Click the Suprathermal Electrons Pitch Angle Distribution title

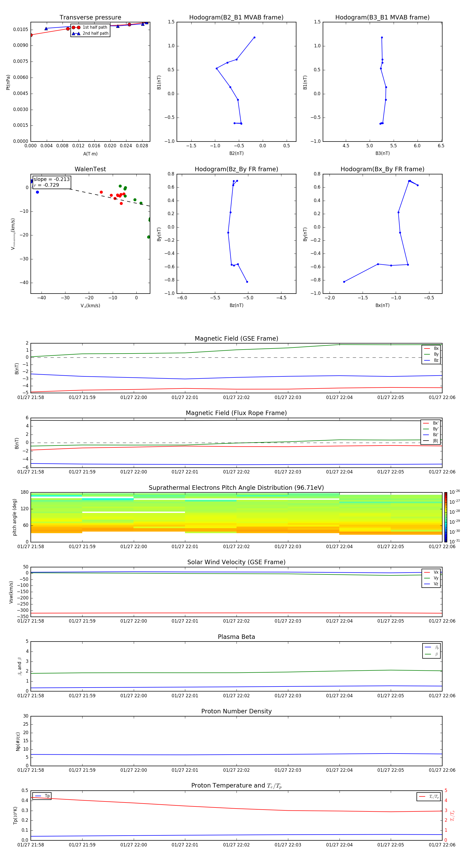236,488
